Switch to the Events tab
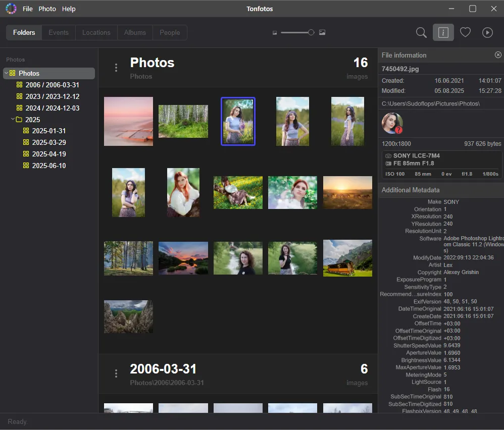The width and height of the screenshot is (504, 430). 59,32
